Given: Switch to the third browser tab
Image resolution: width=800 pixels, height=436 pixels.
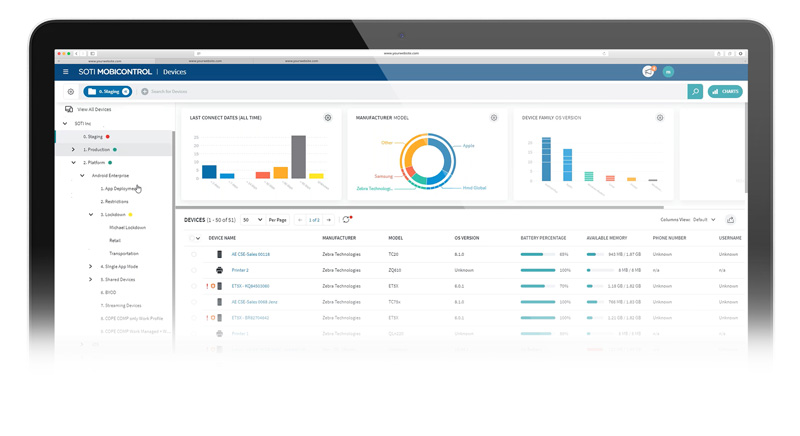Looking at the screenshot, I should coord(301,61).
